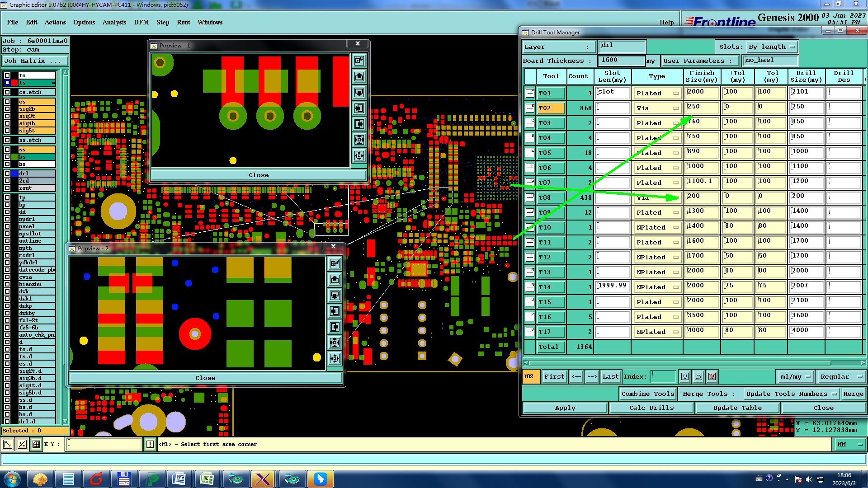
Task: Click the blue color swatch of drl layer
Action: click(14, 174)
